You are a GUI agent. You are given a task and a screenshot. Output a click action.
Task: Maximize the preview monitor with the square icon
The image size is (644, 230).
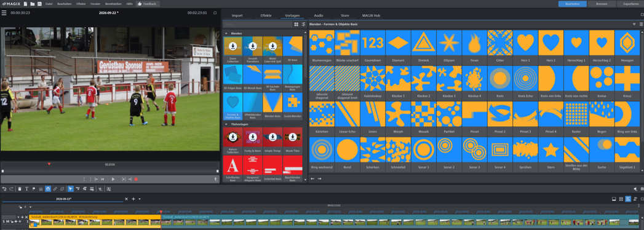[215, 13]
